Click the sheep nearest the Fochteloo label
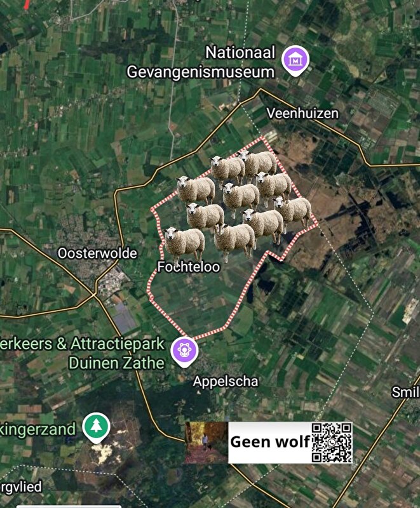Image resolution: width=420 pixels, height=508 pixels. click(184, 243)
